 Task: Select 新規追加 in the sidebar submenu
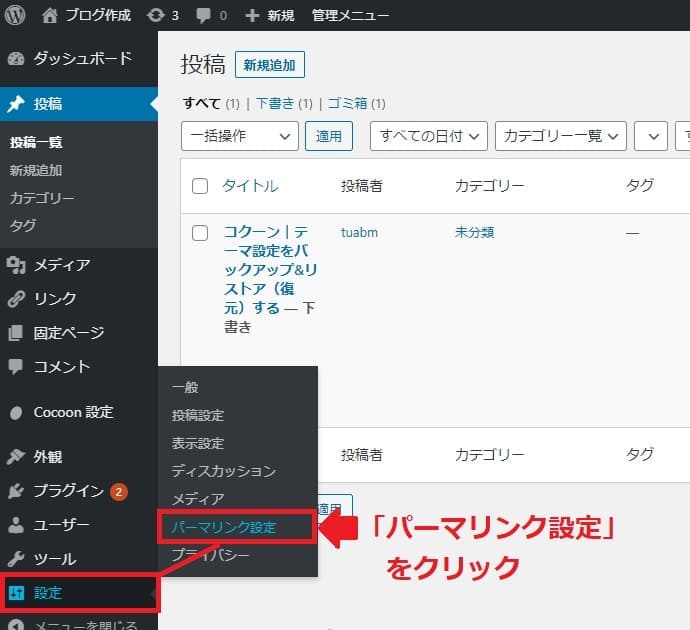pyautogui.click(x=36, y=170)
